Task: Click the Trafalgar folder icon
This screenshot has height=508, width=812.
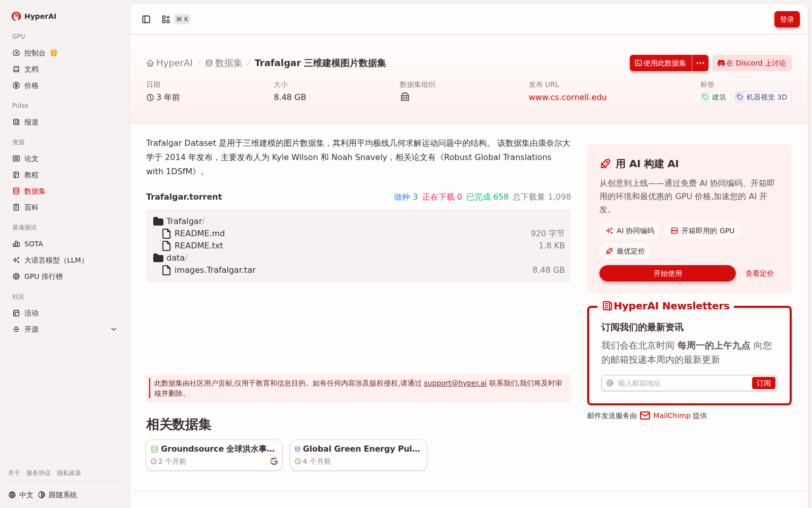Action: (158, 221)
